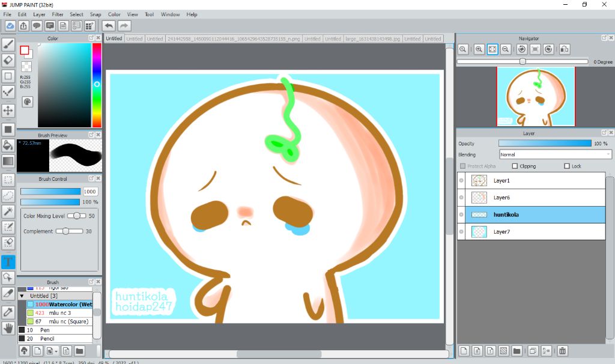Select the Move tool

point(8,110)
